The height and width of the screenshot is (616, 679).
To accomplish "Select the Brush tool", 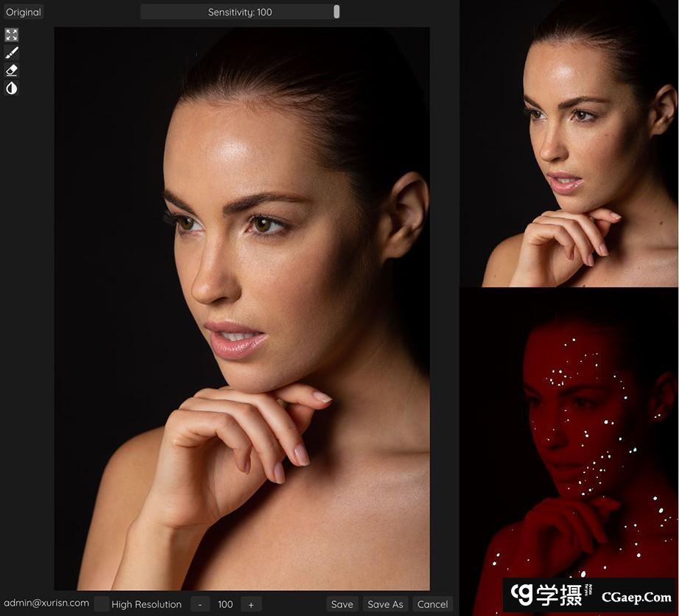I will (12, 52).
